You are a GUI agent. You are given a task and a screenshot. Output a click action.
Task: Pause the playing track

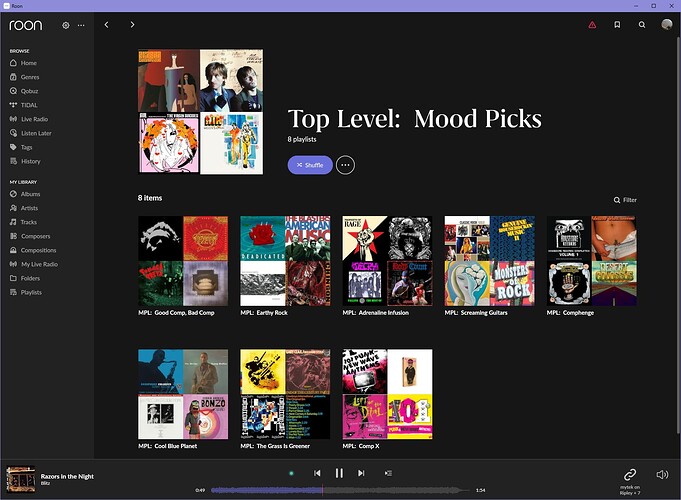point(339,473)
